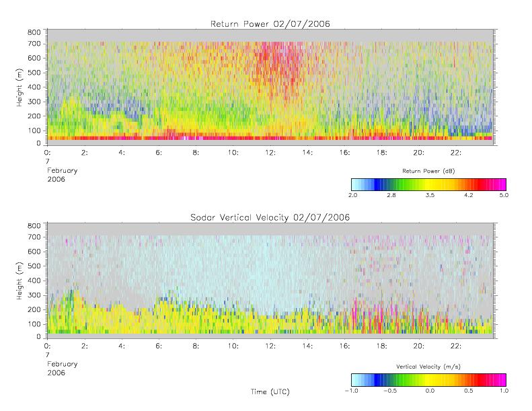Click the 12: time tick under Return Power plot

[270, 153]
